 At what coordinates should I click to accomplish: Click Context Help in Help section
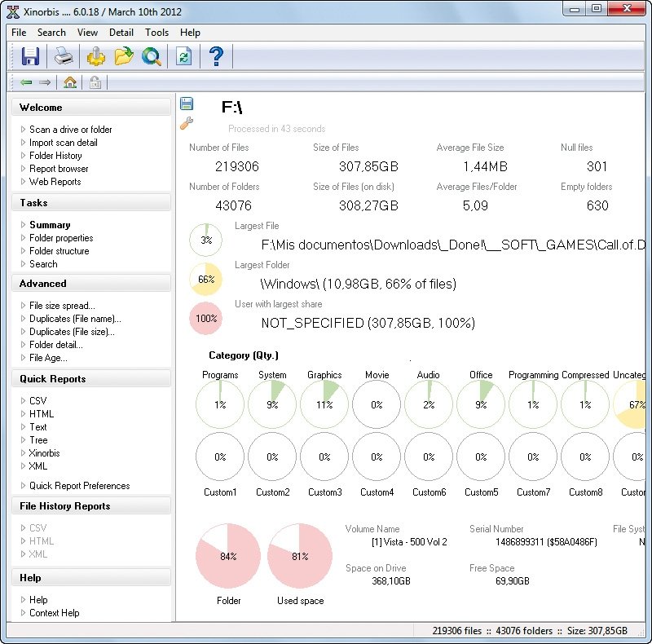[54, 613]
